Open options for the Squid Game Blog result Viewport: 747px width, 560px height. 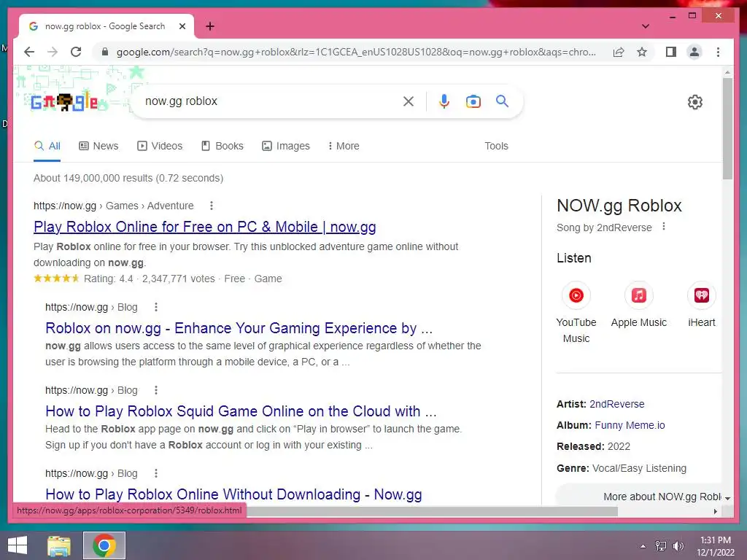[156, 391]
